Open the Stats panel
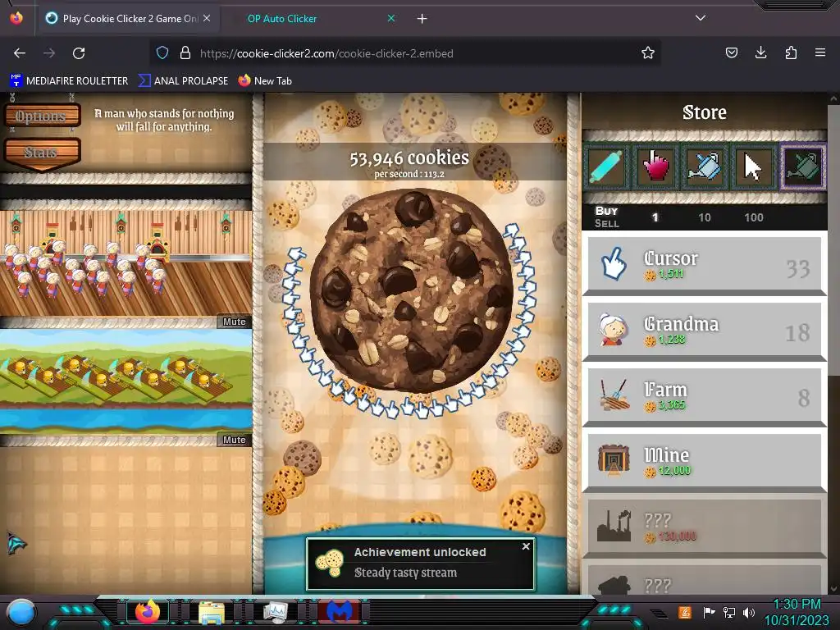Viewport: 840px width, 630px height. 42,153
